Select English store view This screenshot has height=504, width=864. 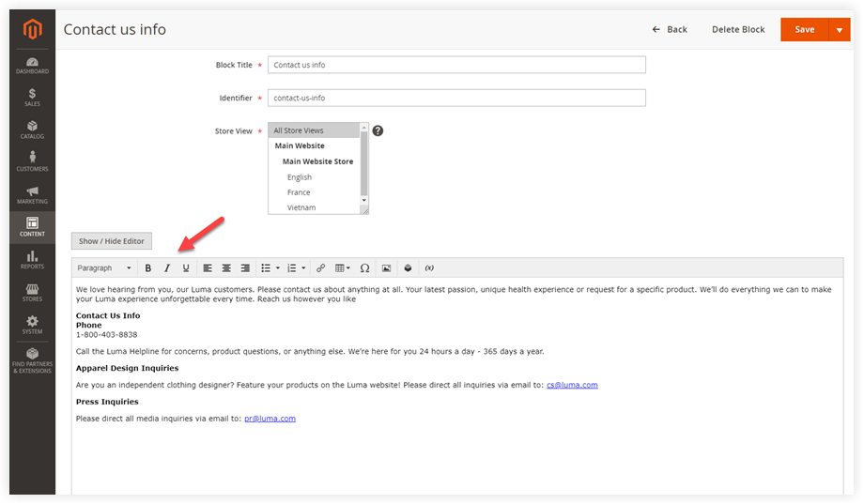pyautogui.click(x=300, y=177)
